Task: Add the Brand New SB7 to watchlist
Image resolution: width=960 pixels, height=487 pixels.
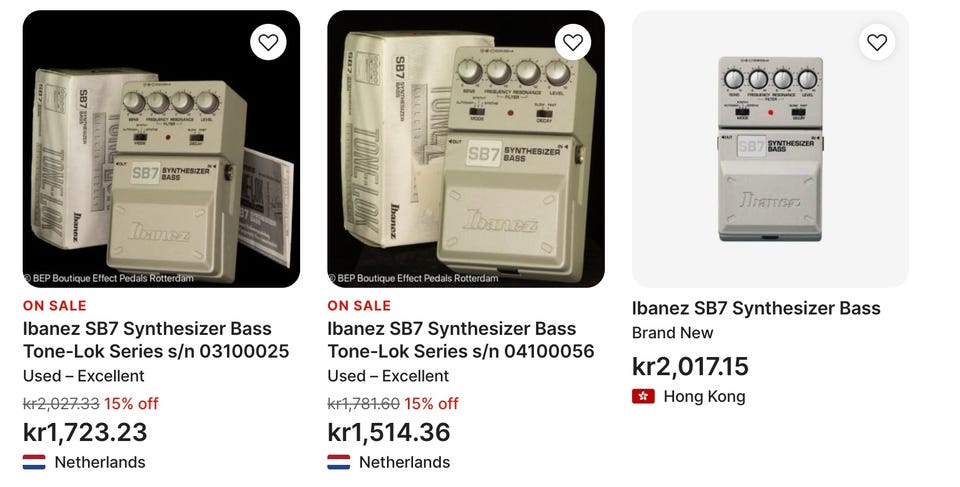Action: click(x=877, y=42)
